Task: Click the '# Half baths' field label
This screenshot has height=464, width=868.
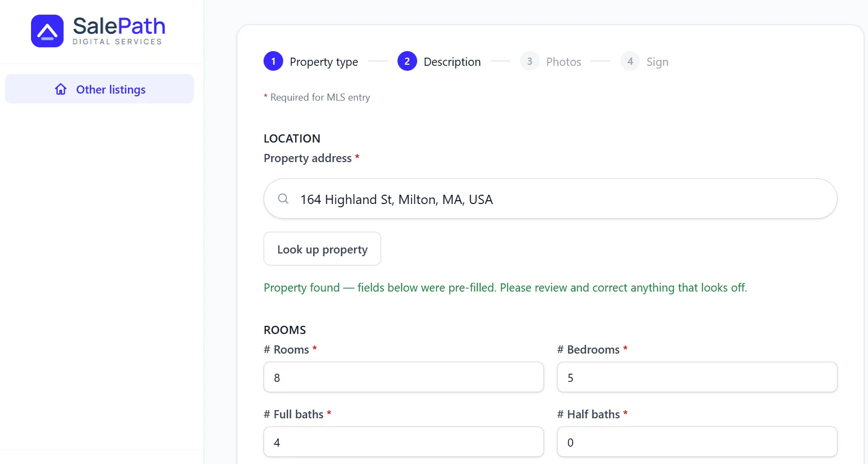Action: pos(592,414)
